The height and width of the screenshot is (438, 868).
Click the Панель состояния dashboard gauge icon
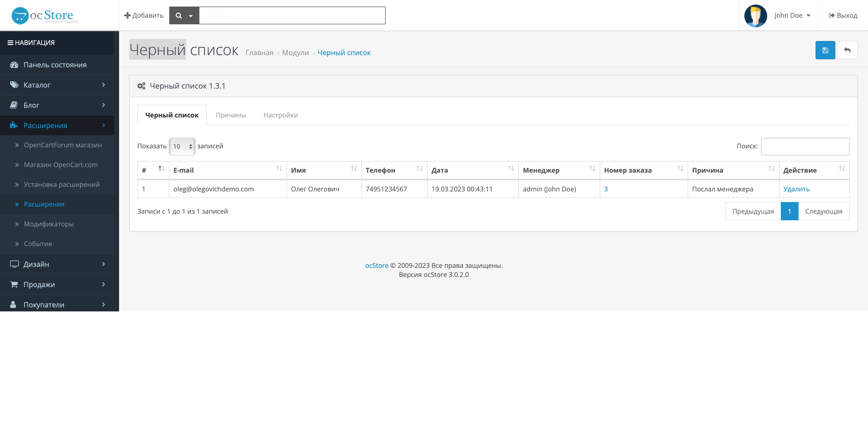(x=14, y=65)
